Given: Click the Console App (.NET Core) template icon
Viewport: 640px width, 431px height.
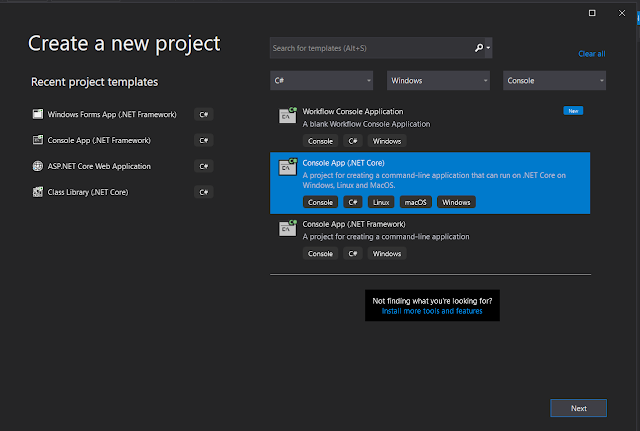Looking at the screenshot, I should (288, 167).
